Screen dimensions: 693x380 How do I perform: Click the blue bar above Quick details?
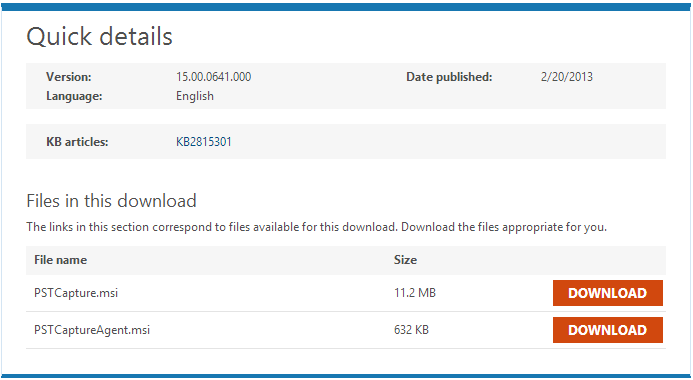pos(346,7)
